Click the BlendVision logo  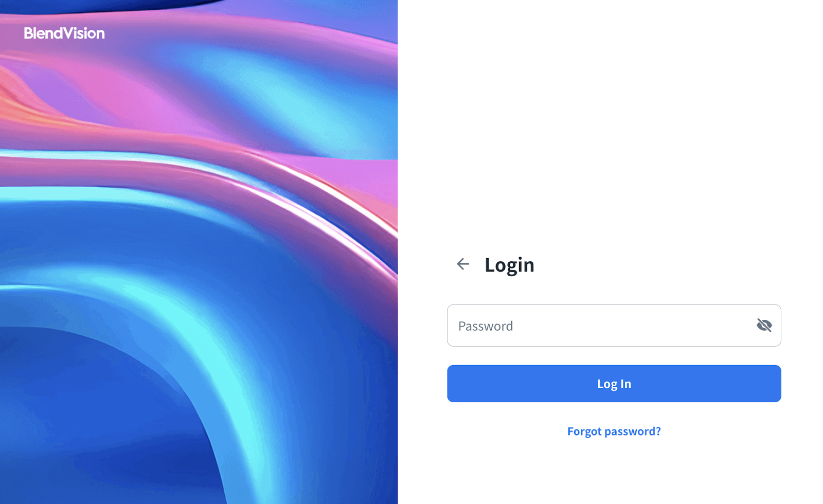pyautogui.click(x=64, y=33)
